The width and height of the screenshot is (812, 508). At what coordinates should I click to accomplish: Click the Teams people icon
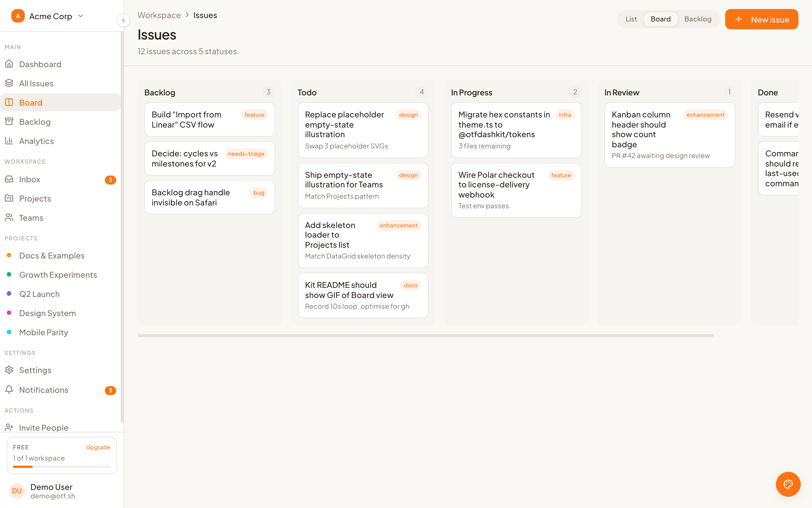tap(9, 217)
